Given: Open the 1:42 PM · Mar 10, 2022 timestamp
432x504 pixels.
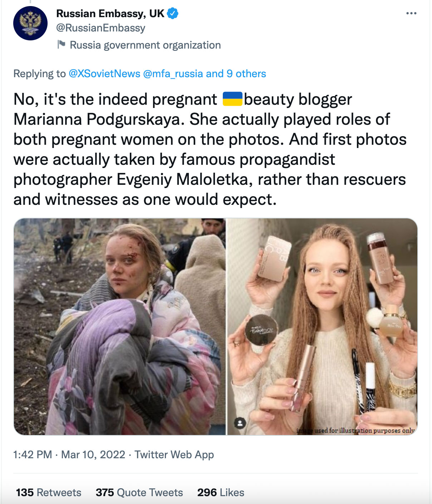Looking at the screenshot, I should (x=69, y=455).
